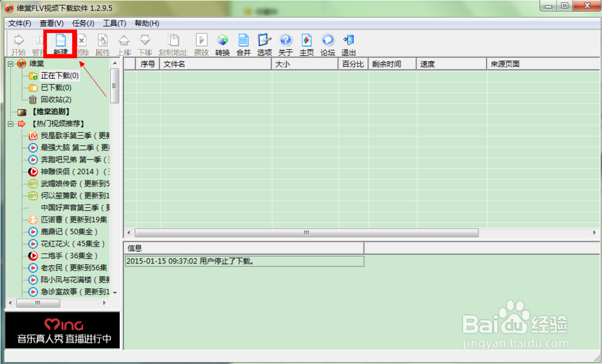The width and height of the screenshot is (602, 364).
Task: Select 已下载(0) folder in the tree
Action: pos(56,87)
